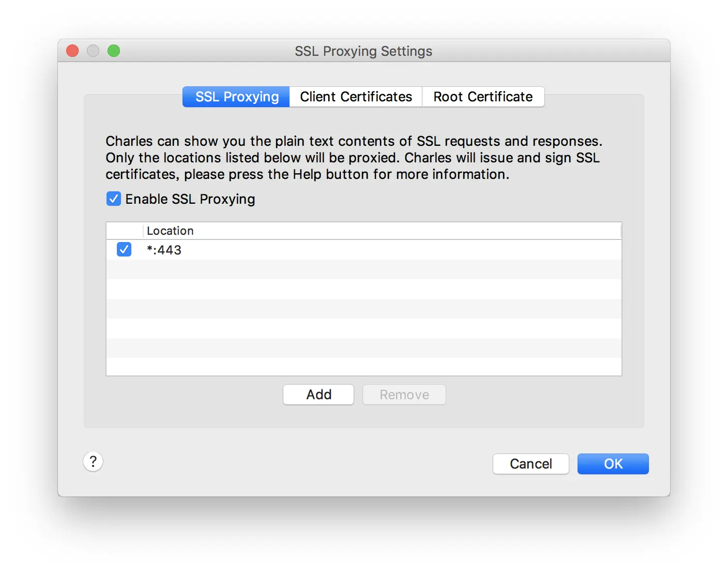Cancel the SSL Proxying Settings dialog
This screenshot has height=573, width=728.
pos(531,464)
